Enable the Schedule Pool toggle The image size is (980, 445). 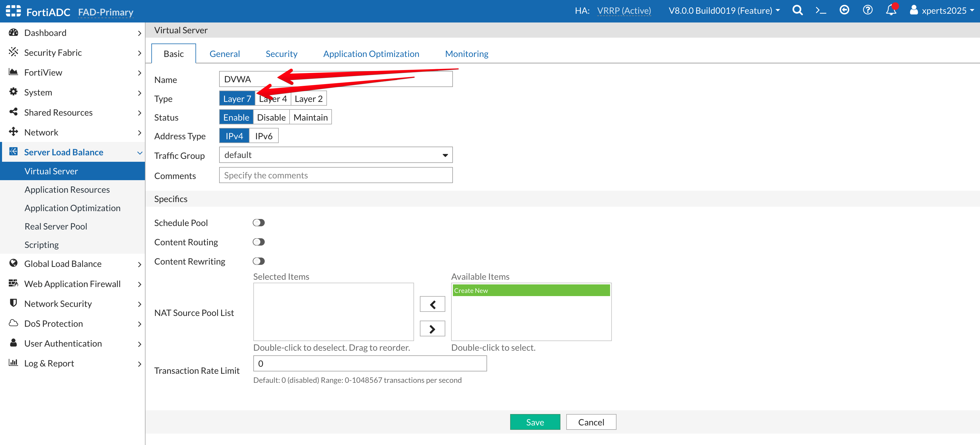click(x=258, y=223)
